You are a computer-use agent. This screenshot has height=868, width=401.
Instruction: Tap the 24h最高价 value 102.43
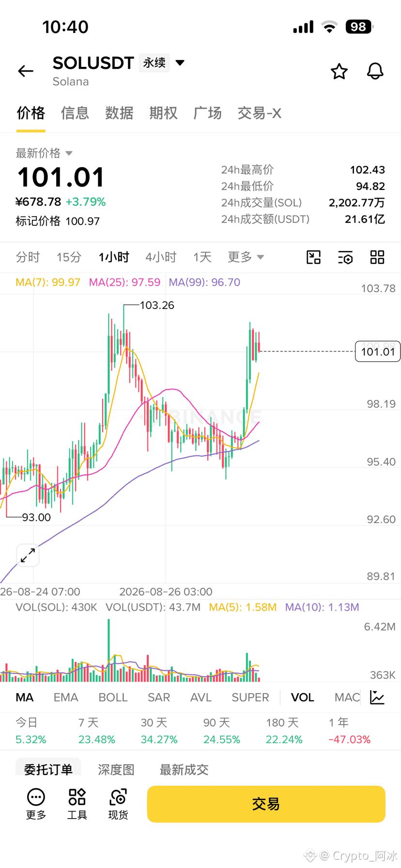(x=368, y=170)
